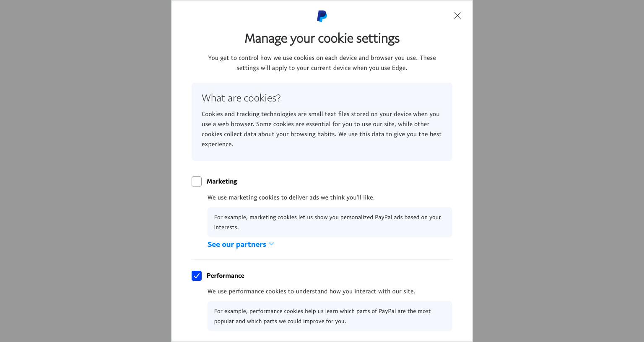Image resolution: width=644 pixels, height=342 pixels.
Task: Click the blue checkmark in Performance box
Action: coord(197,276)
